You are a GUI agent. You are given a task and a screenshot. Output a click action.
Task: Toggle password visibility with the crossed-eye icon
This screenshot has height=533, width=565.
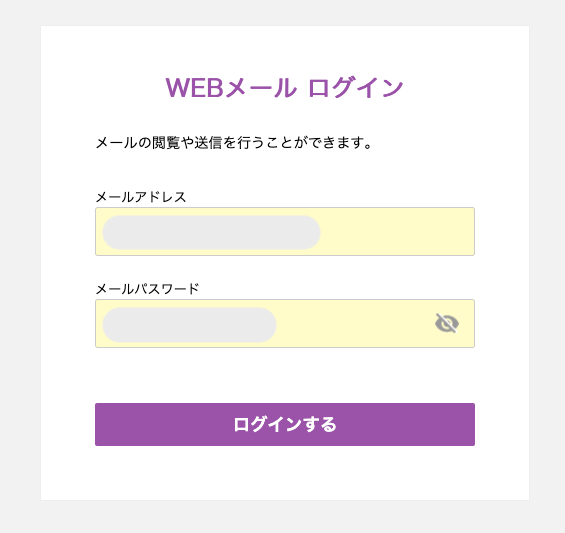447,323
